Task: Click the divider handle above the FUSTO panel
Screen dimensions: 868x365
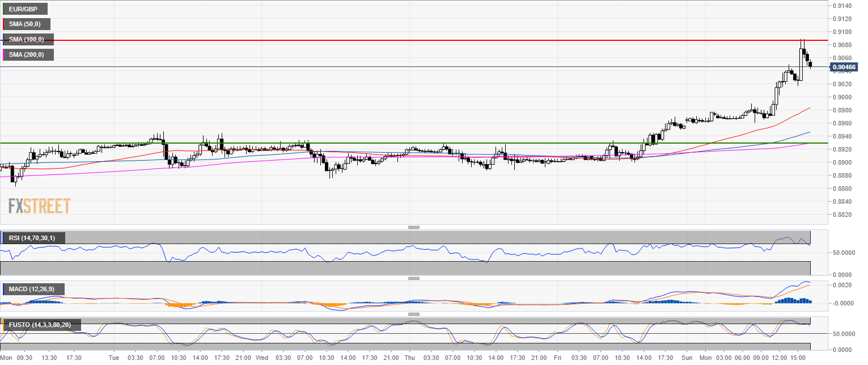Action: pos(413,314)
